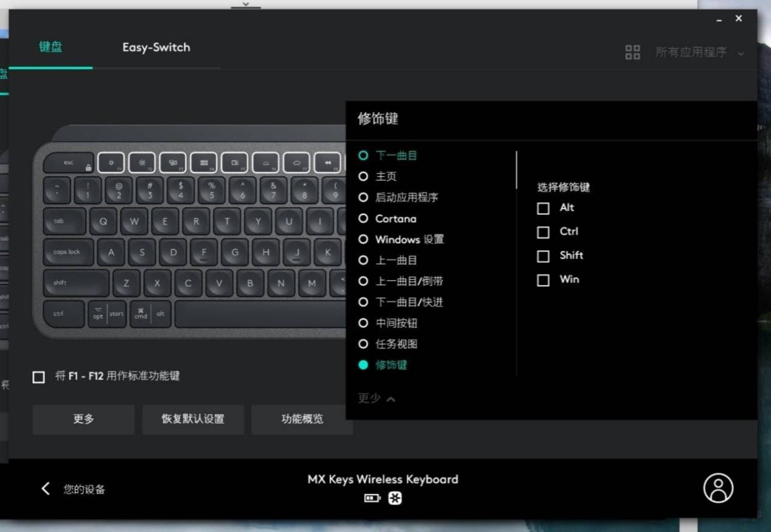Switch to the 键盘 tab
The width and height of the screenshot is (771, 532).
click(x=51, y=47)
